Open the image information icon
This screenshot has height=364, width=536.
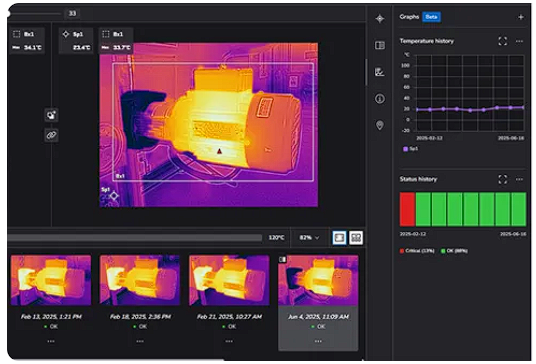(x=380, y=99)
